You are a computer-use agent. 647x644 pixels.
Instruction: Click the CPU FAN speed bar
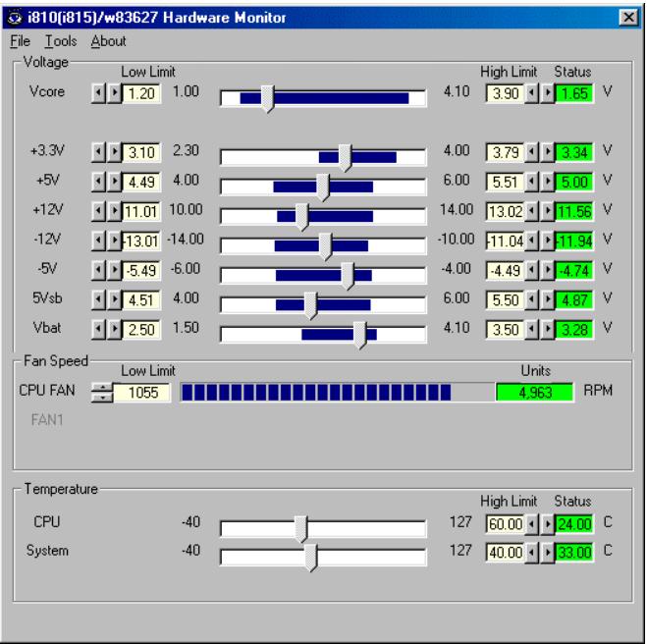[x=337, y=393]
